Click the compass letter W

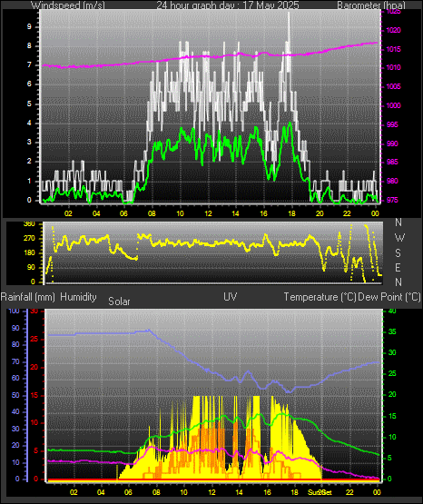tap(399, 238)
